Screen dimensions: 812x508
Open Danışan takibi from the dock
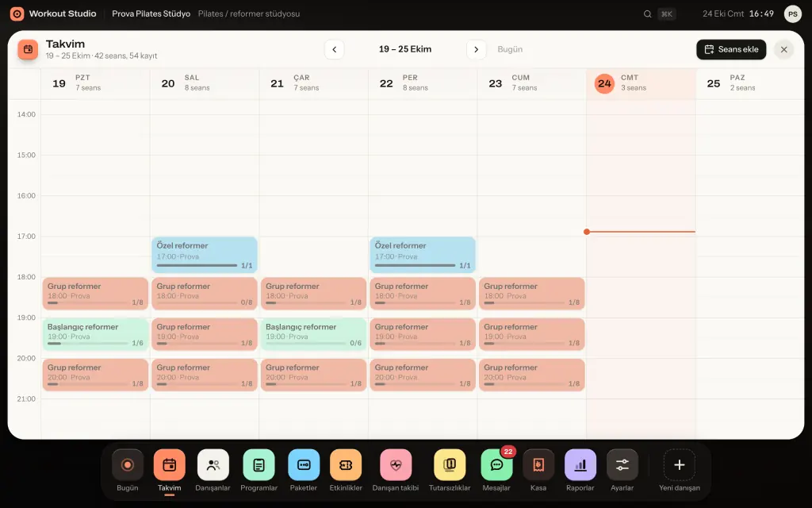click(x=396, y=465)
